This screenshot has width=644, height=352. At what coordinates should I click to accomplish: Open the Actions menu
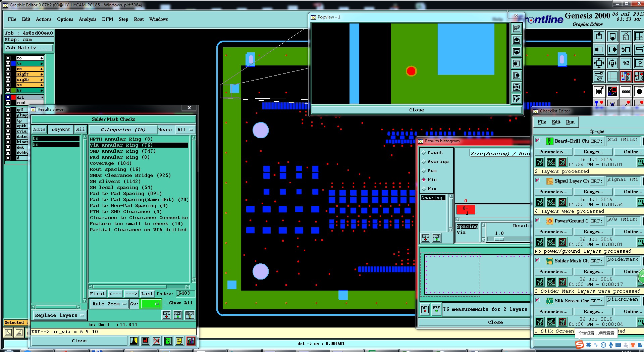pyautogui.click(x=44, y=19)
